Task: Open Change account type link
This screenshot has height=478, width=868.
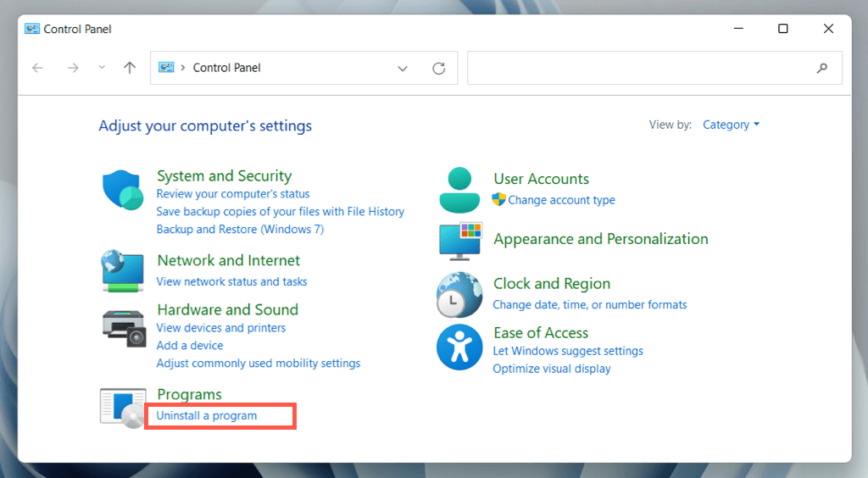Action: pos(561,201)
